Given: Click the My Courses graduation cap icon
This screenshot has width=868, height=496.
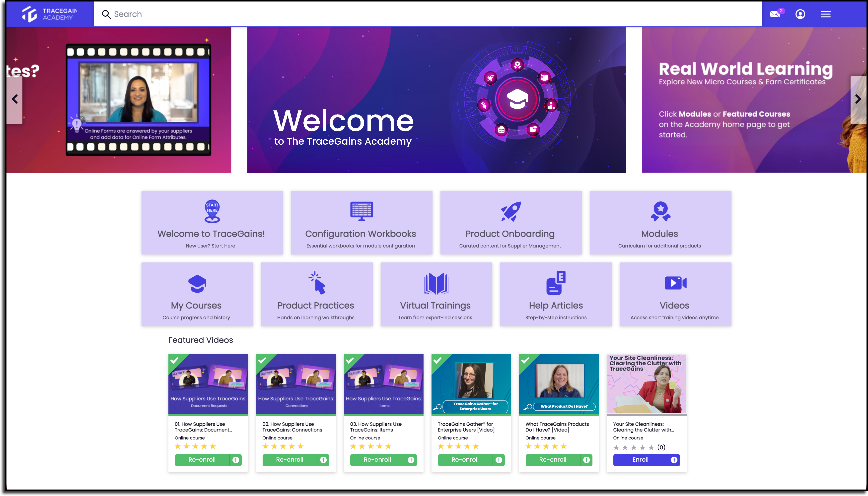Looking at the screenshot, I should (197, 284).
